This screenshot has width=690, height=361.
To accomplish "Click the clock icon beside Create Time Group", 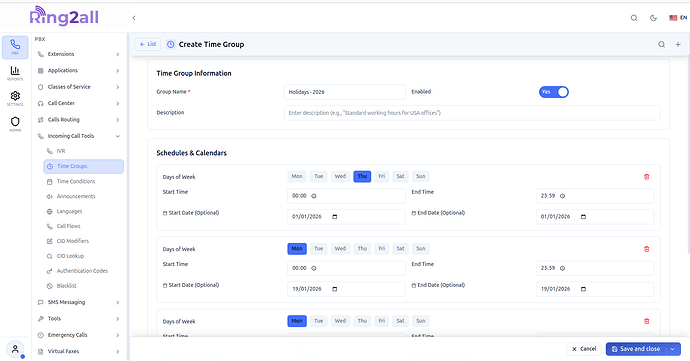I will coord(171,44).
